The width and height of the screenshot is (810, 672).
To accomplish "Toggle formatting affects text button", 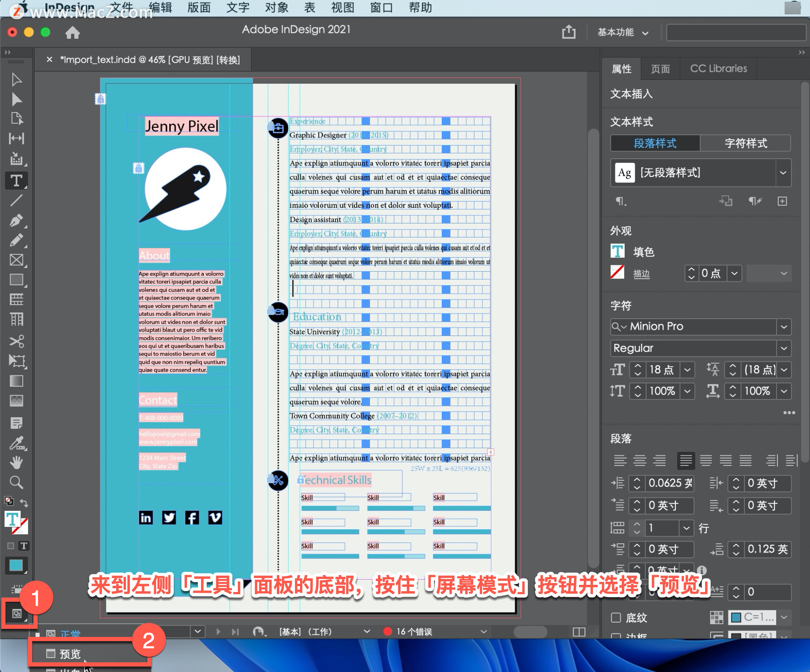I will [24, 546].
